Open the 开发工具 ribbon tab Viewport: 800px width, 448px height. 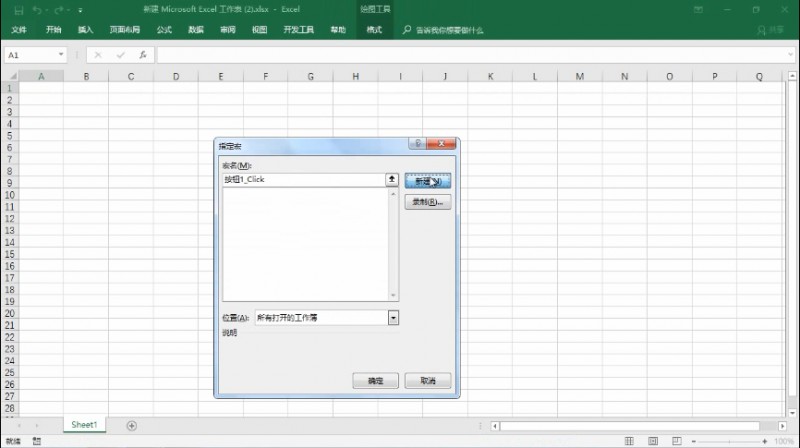[x=299, y=30]
